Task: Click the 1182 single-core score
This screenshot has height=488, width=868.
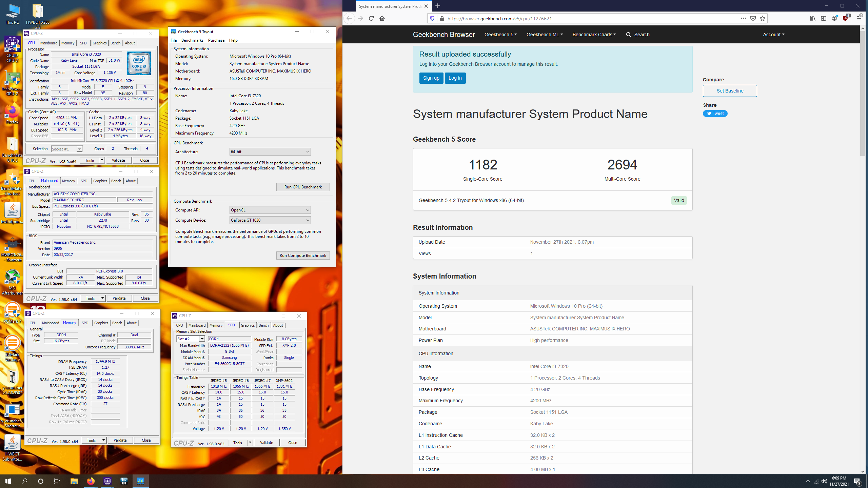Action: coord(483,165)
